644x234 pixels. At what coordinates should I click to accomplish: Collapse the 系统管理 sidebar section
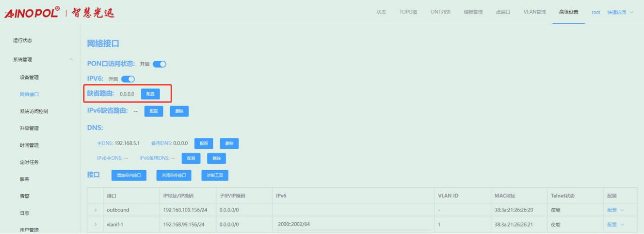pos(71,59)
